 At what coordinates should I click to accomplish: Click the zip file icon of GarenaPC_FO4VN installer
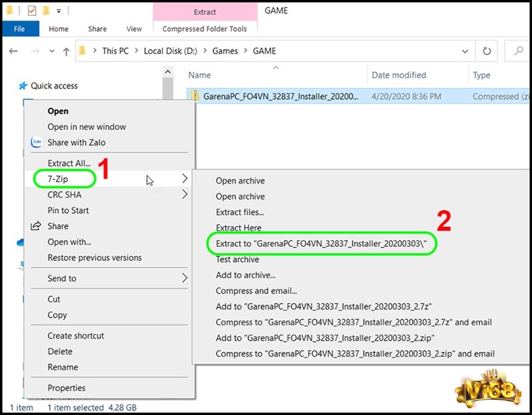point(195,96)
